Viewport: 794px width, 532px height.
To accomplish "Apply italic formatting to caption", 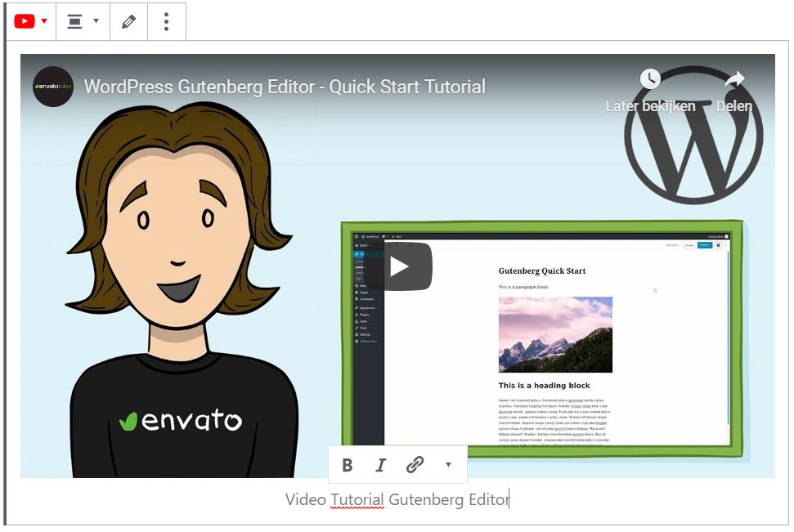I will [381, 465].
